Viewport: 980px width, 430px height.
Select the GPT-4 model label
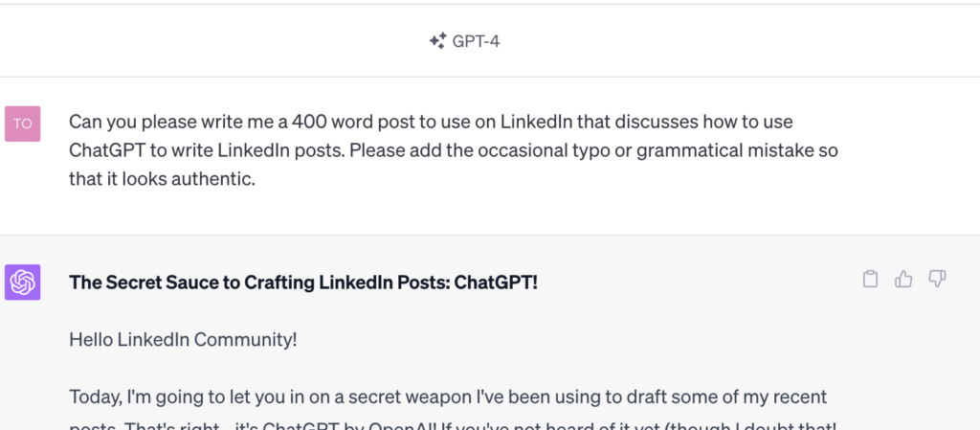(x=476, y=41)
